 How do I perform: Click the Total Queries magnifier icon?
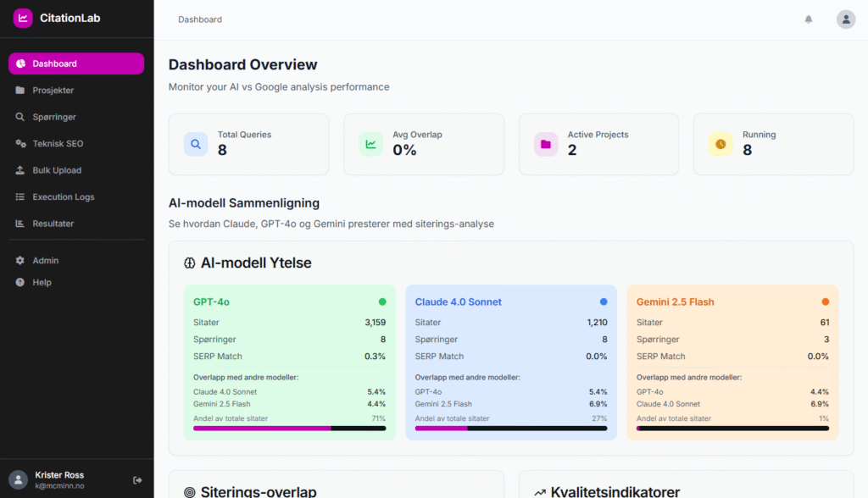(196, 144)
